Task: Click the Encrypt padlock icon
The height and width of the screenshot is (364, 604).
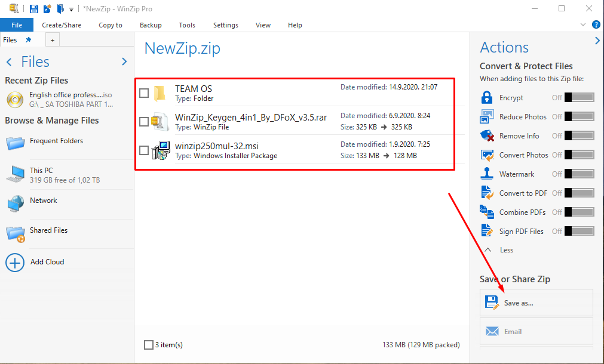Action: 487,97
